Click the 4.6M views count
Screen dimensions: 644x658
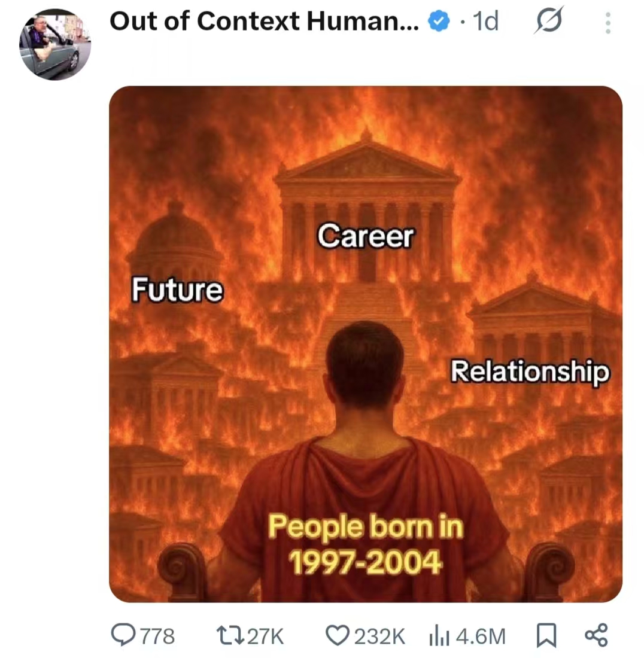point(480,636)
